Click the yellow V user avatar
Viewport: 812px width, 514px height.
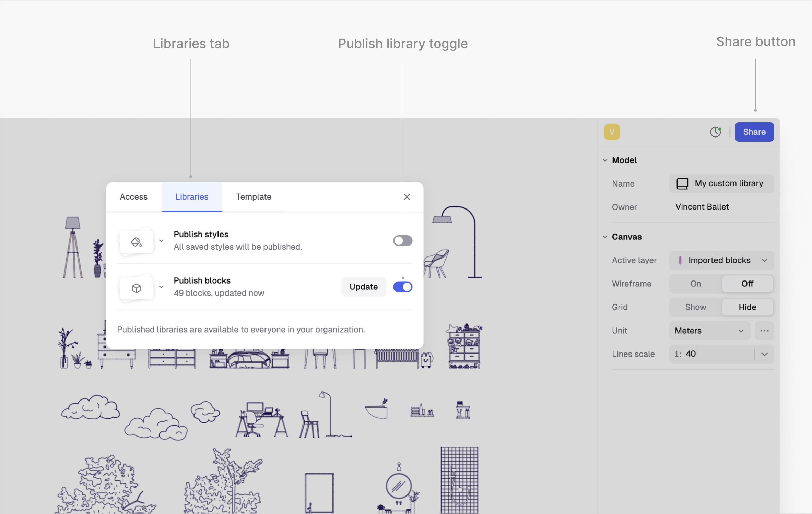click(612, 132)
